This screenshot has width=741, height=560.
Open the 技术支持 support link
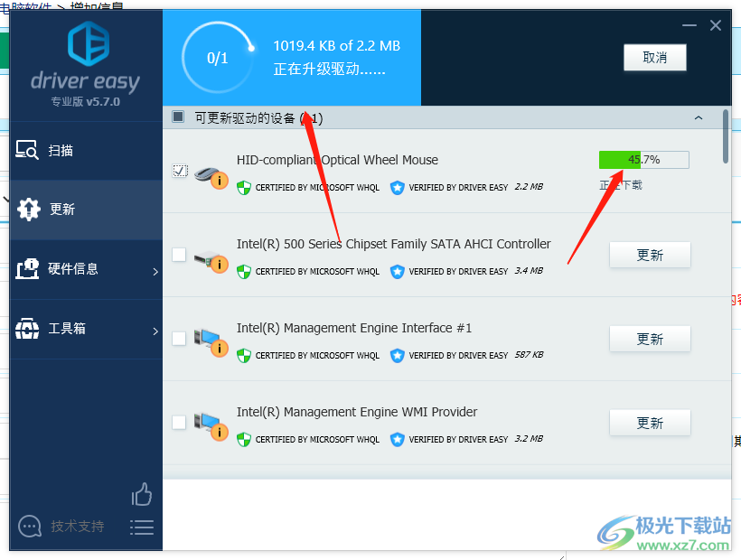[78, 526]
